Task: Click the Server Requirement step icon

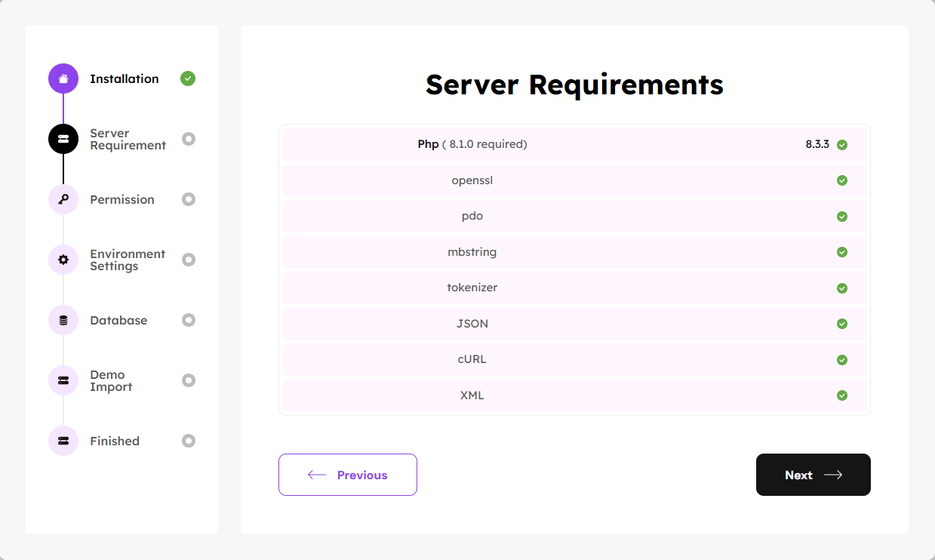Action: click(x=63, y=139)
